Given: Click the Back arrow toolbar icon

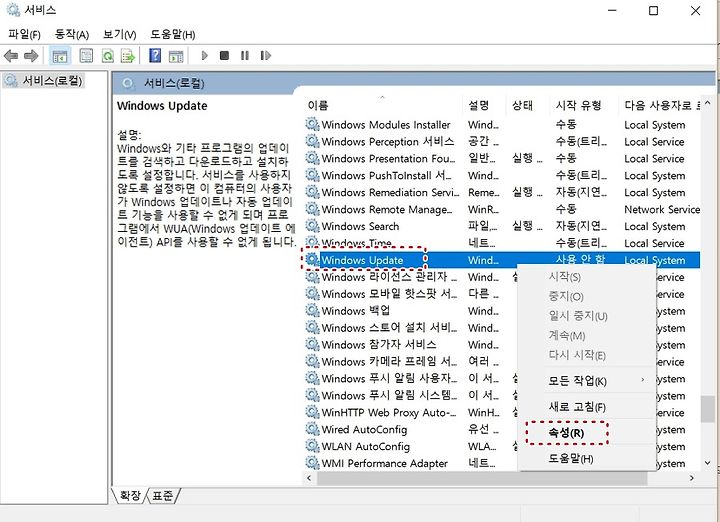Looking at the screenshot, I should point(11,56).
